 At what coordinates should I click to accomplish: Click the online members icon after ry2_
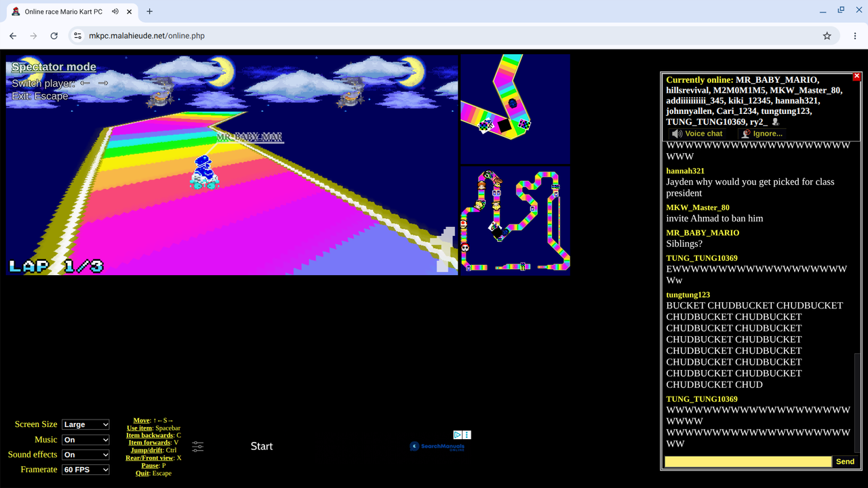point(775,122)
